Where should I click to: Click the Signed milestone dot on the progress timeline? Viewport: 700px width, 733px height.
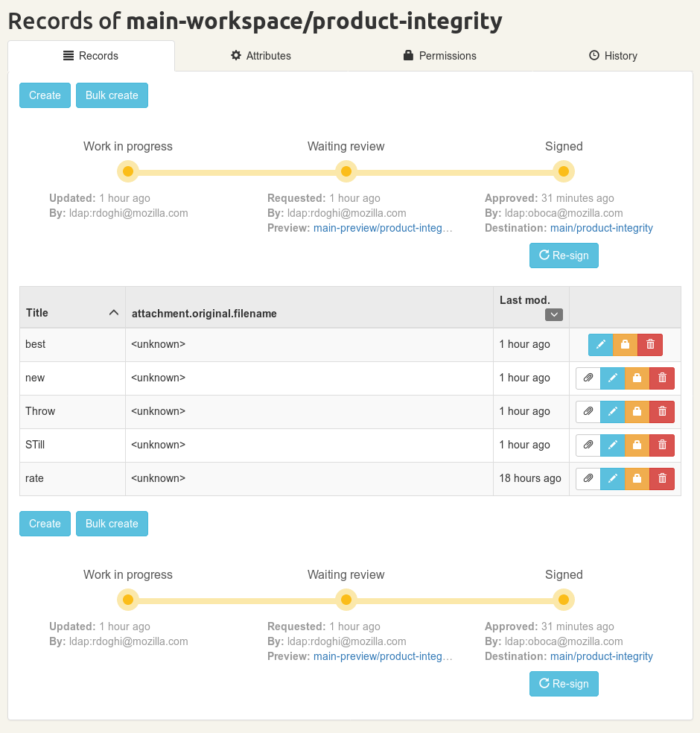click(x=564, y=171)
